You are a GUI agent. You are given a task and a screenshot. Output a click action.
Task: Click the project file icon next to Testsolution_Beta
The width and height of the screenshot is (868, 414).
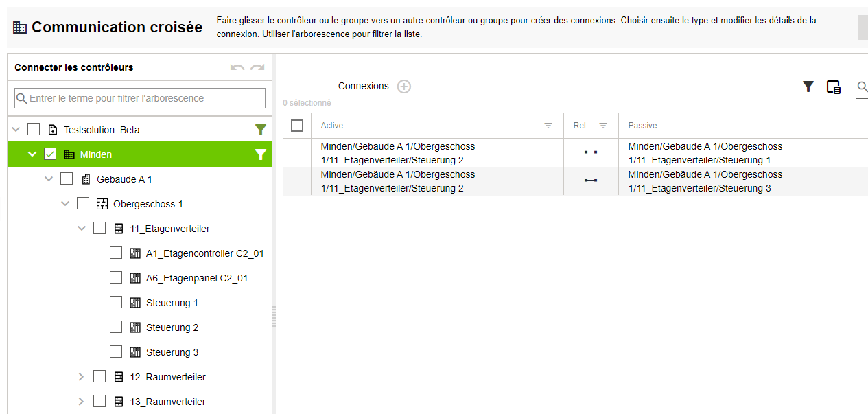[53, 130]
